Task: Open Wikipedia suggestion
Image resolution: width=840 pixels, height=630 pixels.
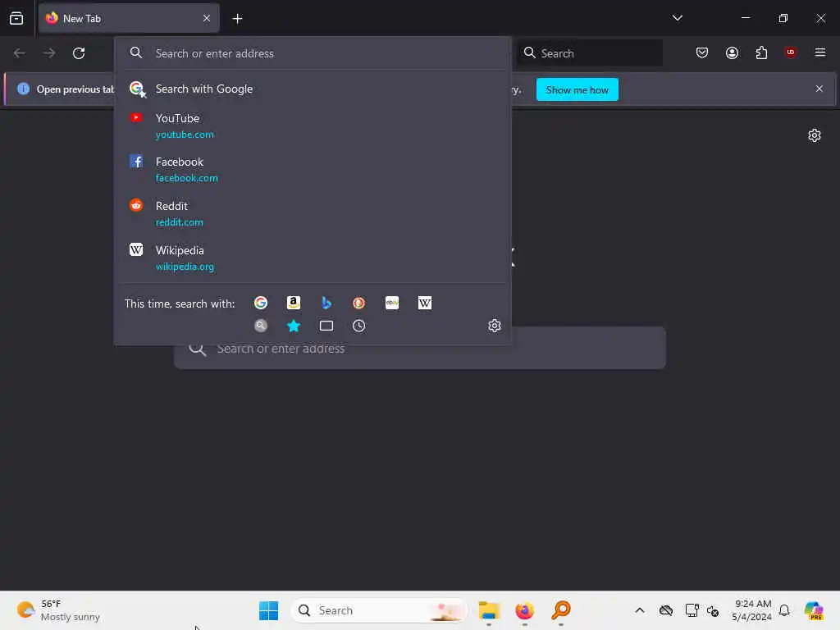Action: click(x=313, y=258)
